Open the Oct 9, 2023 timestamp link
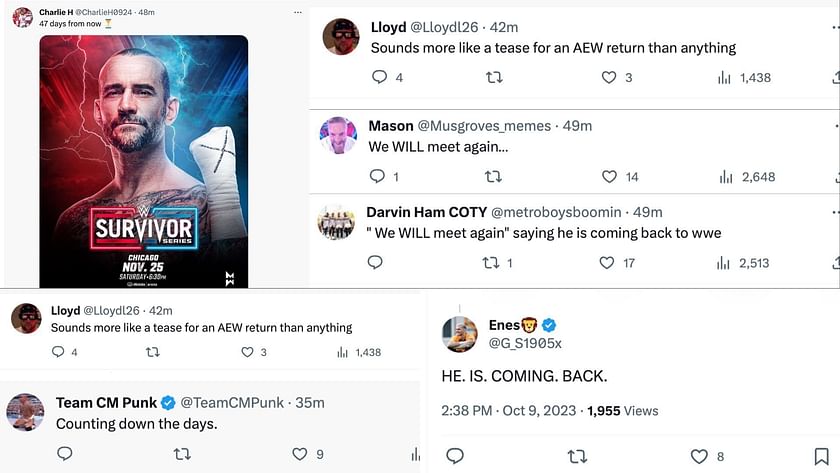The image size is (840, 473). tap(539, 411)
